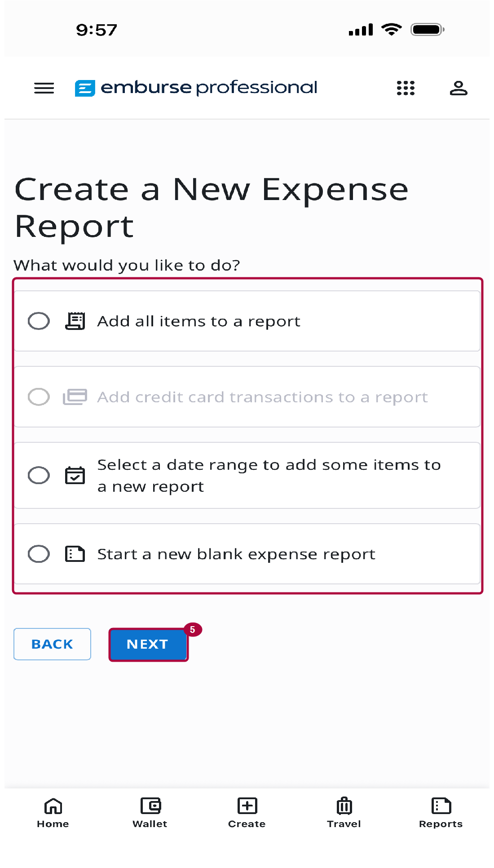Image resolution: width=494 pixels, height=868 pixels.
Task: Open the Create tab
Action: tap(247, 812)
